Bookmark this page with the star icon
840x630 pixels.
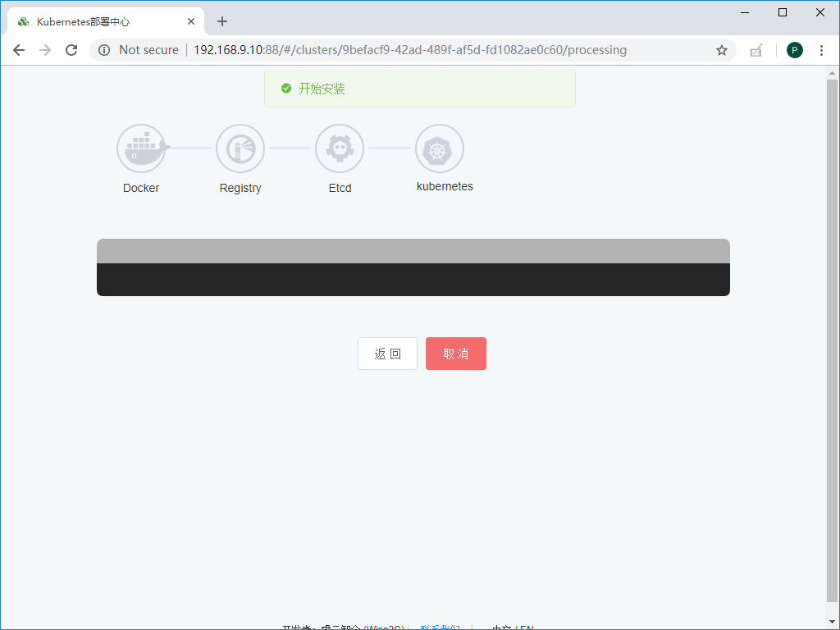point(722,50)
